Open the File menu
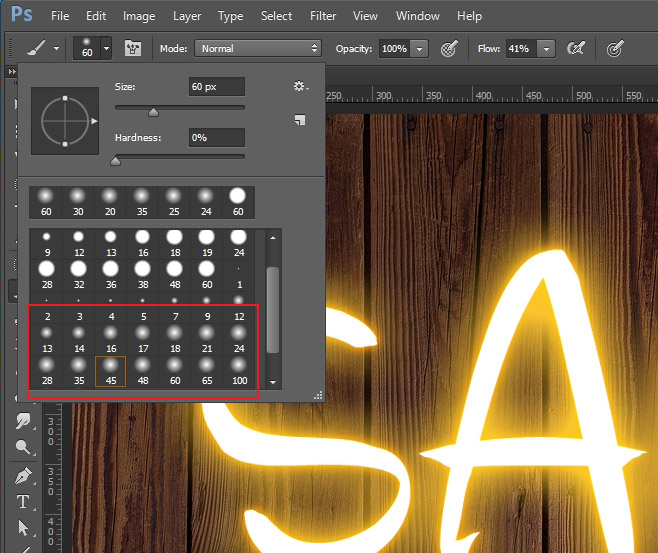Image resolution: width=658 pixels, height=553 pixels. click(x=60, y=16)
